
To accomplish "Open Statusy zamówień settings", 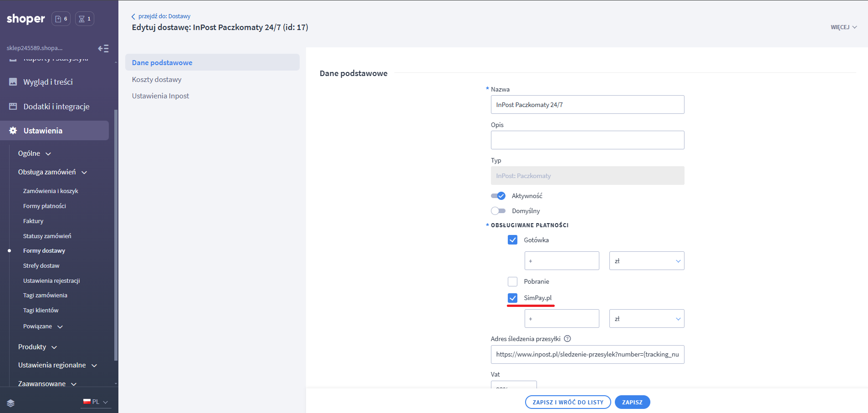I will [x=47, y=236].
